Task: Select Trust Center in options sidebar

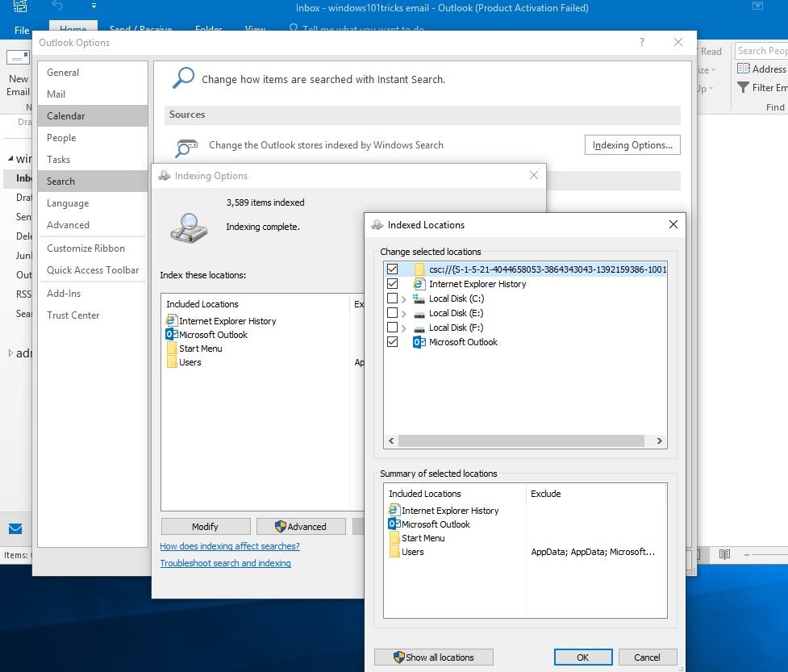Action: tap(93, 315)
